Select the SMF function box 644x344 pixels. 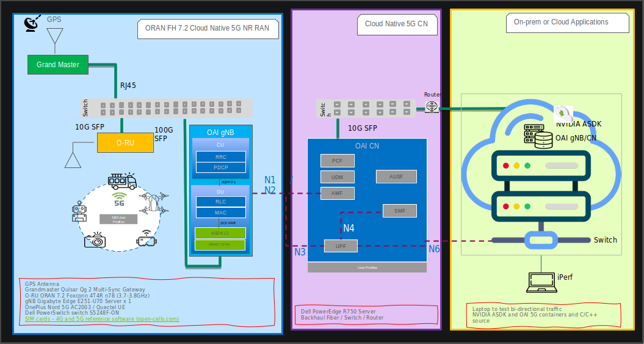[x=399, y=211]
